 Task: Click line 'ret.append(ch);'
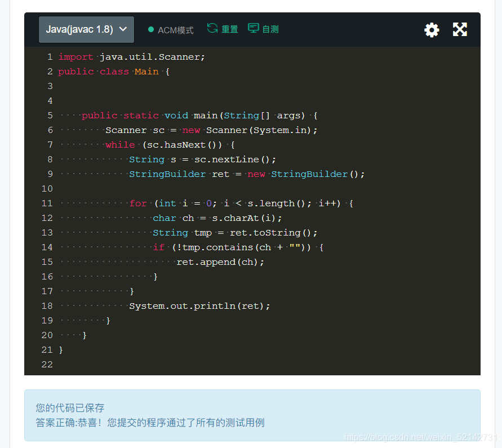pos(220,262)
